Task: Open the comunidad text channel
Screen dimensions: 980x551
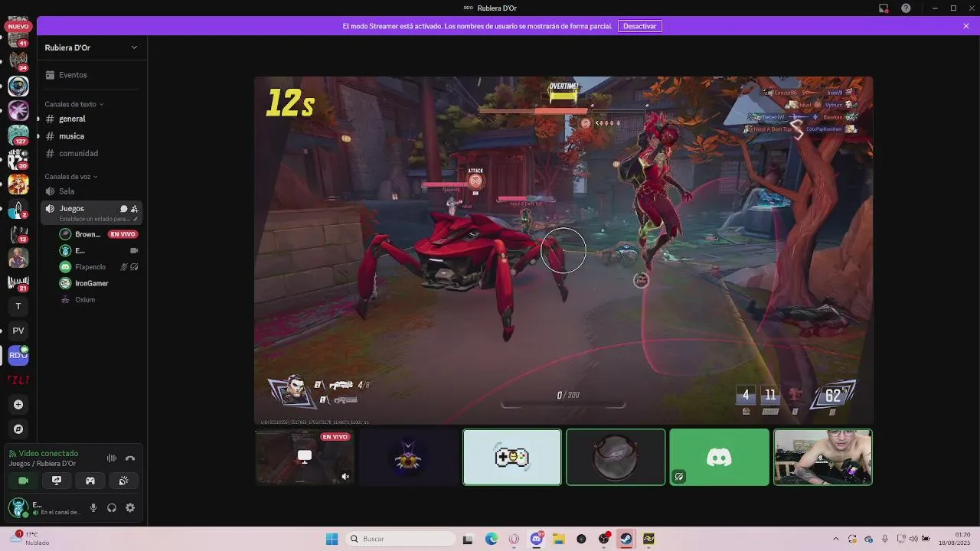Action: (92, 153)
